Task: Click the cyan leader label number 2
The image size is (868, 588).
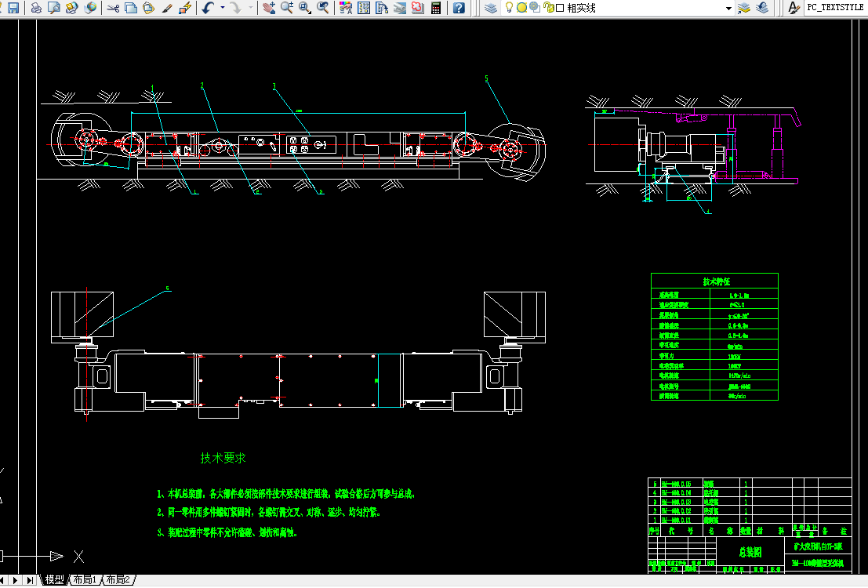Action: tap(202, 85)
